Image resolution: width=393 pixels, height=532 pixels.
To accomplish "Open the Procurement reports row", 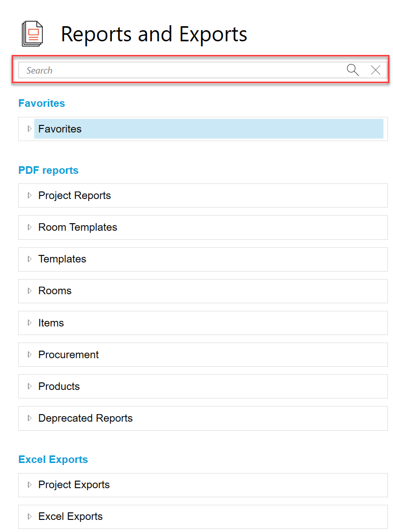I will [x=69, y=355].
